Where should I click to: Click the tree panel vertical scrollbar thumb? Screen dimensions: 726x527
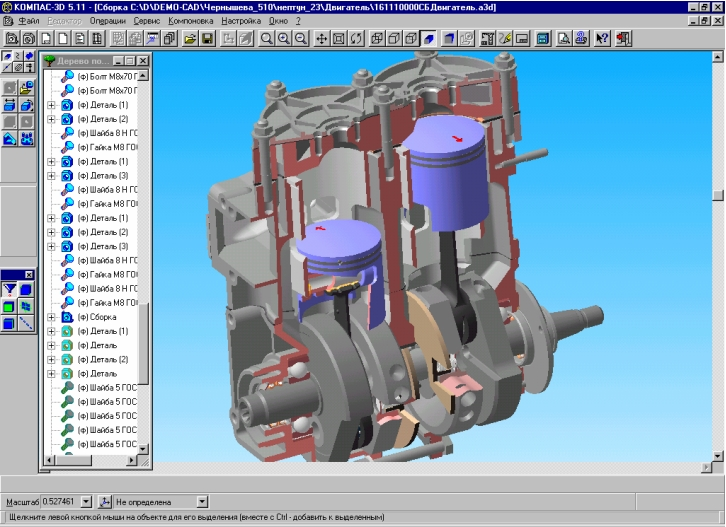(143, 344)
